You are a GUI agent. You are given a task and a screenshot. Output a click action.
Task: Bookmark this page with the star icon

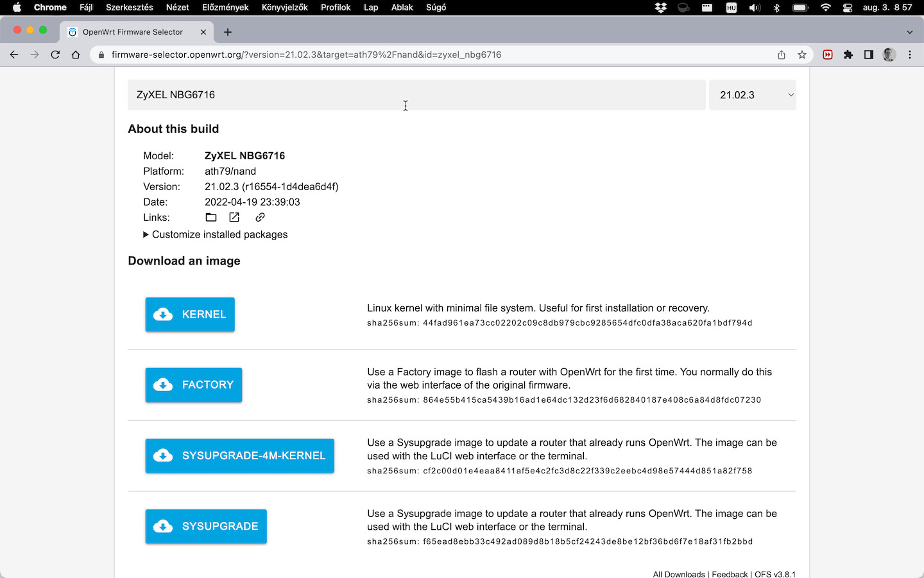click(802, 55)
